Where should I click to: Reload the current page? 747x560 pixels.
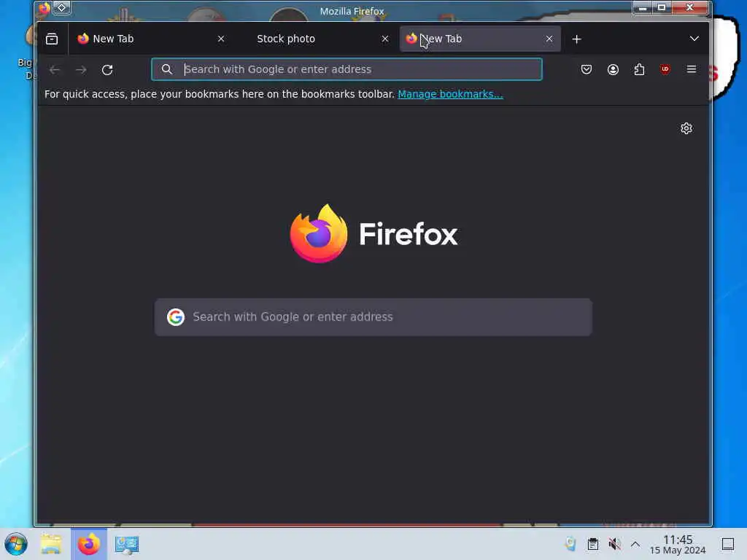coord(107,70)
